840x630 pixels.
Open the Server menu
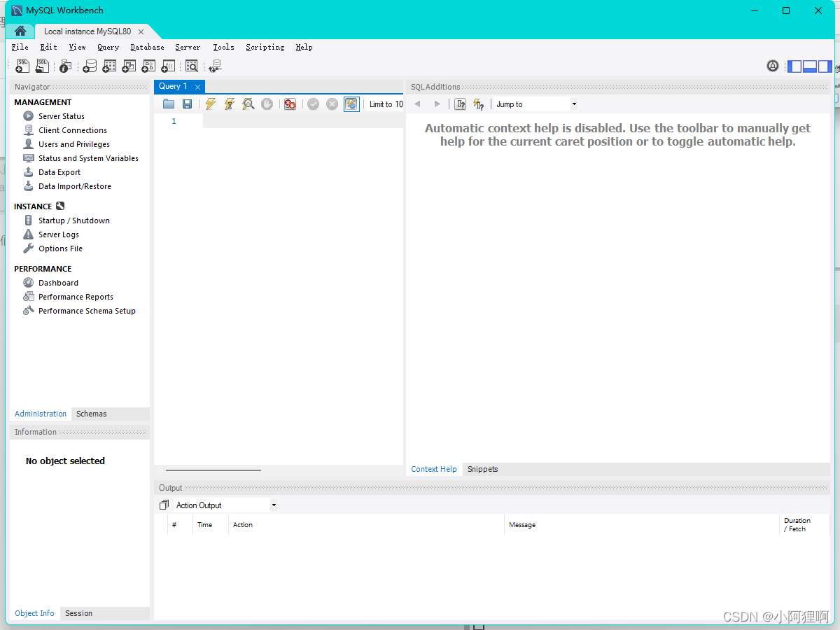click(188, 47)
